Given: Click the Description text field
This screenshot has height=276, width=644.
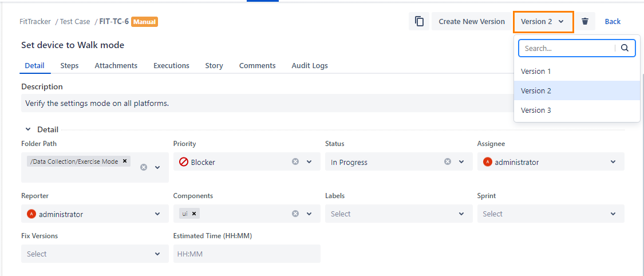Looking at the screenshot, I should pyautogui.click(x=267, y=103).
